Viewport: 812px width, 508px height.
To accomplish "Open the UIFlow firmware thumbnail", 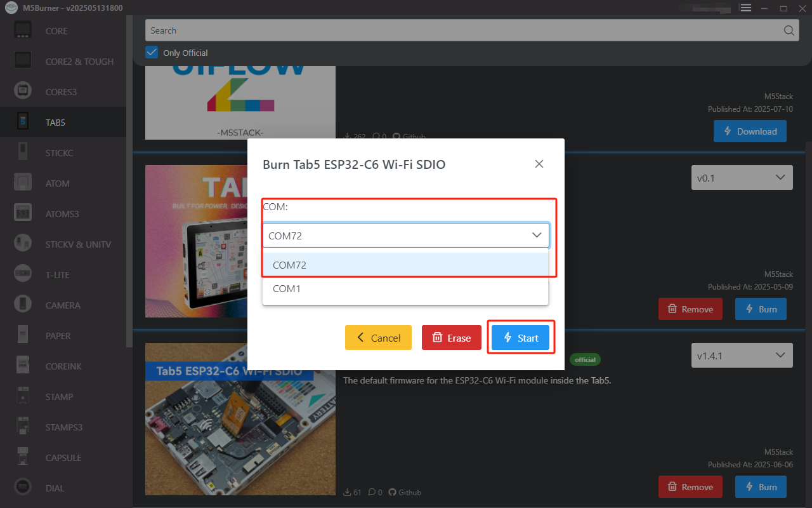I will [x=240, y=102].
